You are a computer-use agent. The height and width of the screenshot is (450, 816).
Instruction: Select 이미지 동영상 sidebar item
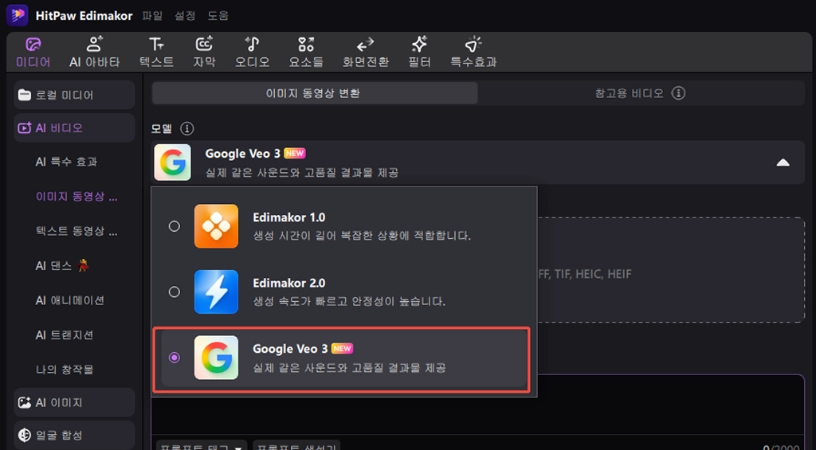click(x=76, y=197)
